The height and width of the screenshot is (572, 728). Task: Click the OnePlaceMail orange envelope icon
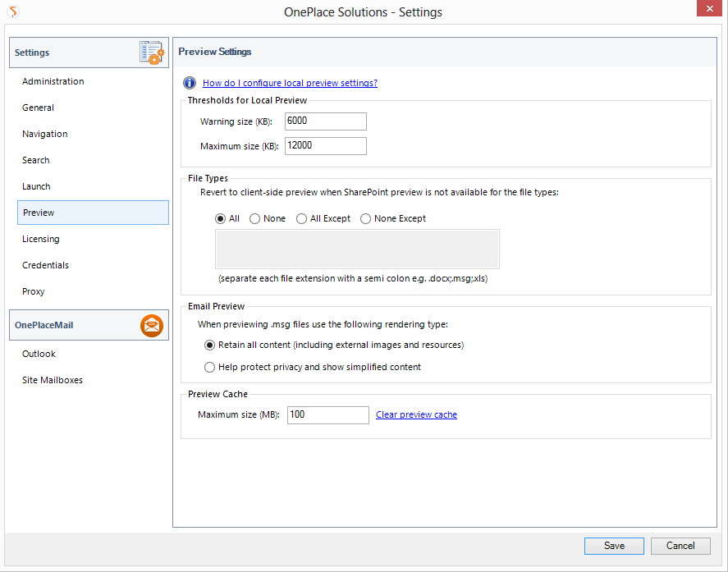[x=152, y=326]
